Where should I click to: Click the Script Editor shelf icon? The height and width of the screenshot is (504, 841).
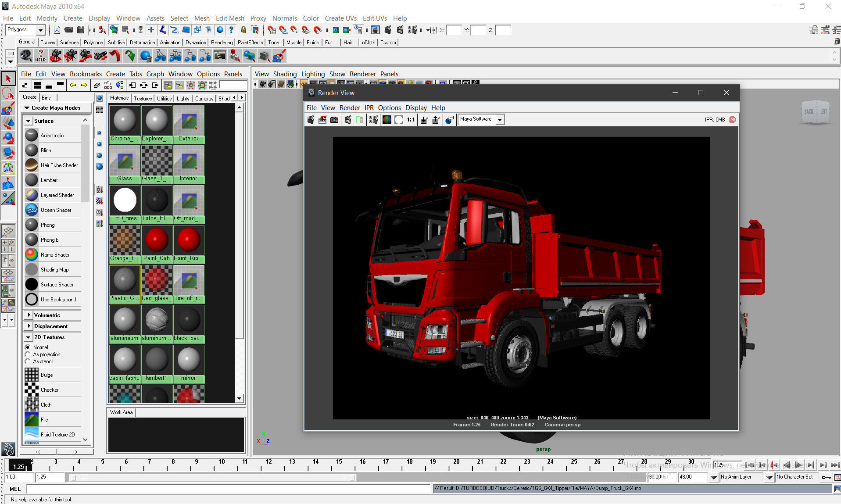219,56
